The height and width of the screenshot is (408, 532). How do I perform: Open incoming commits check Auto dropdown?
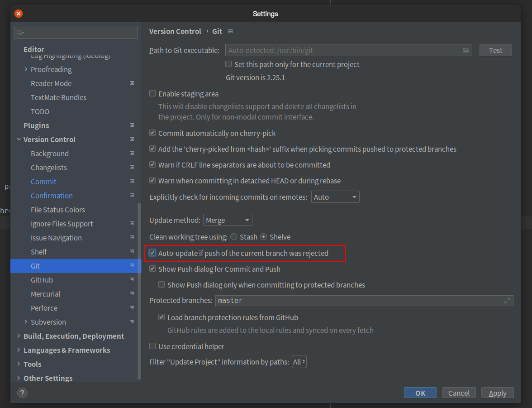(335, 197)
